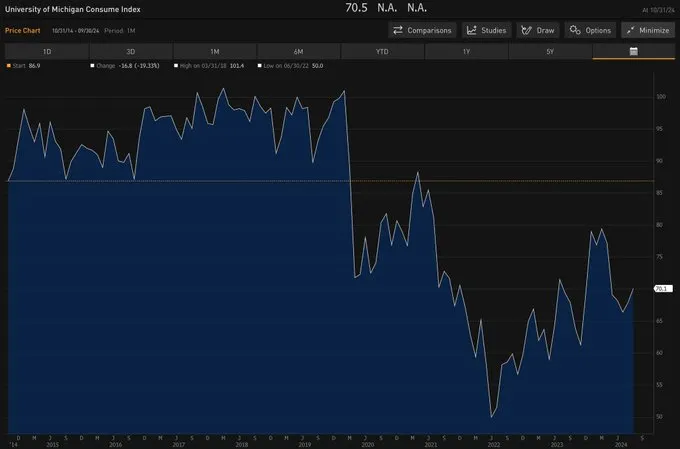Select the 3D time range tab

click(x=131, y=51)
